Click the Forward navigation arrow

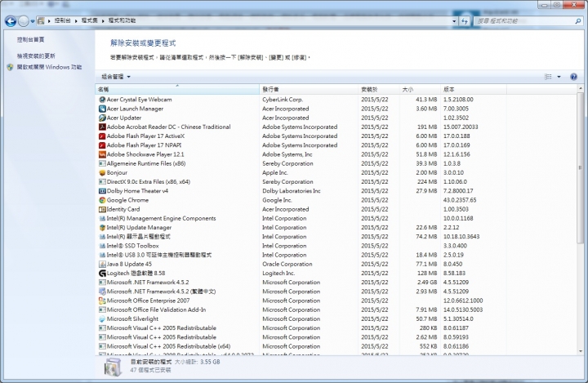pos(23,21)
